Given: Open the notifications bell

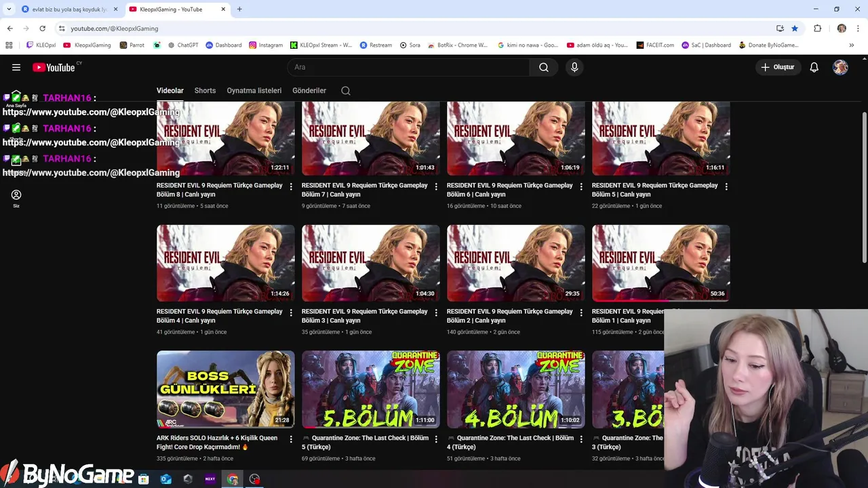Looking at the screenshot, I should [814, 67].
